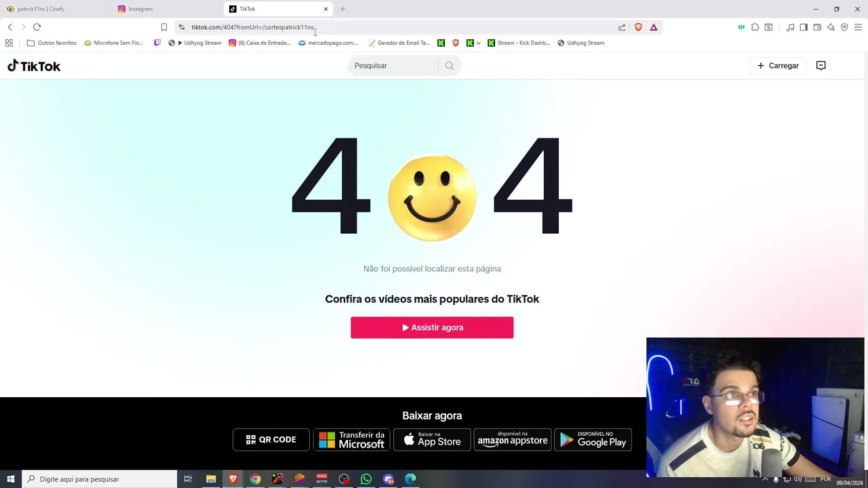Open the apps grid icon in bookmarks bar
The image size is (868, 488).
(9, 43)
